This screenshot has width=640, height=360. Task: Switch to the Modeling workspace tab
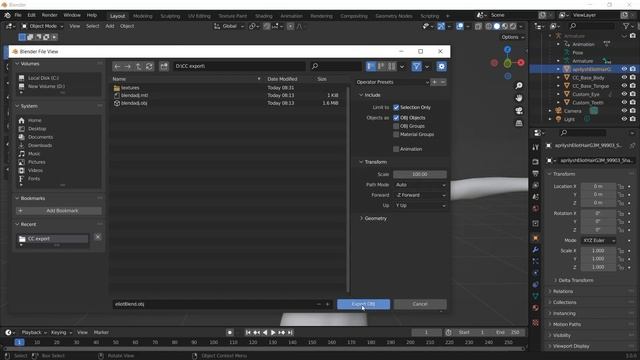coord(142,16)
